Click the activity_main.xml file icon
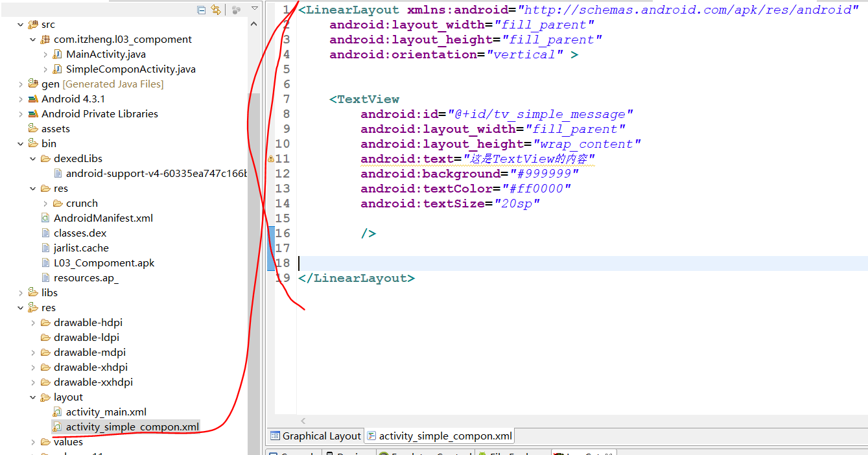This screenshot has width=868, height=455. click(x=58, y=412)
